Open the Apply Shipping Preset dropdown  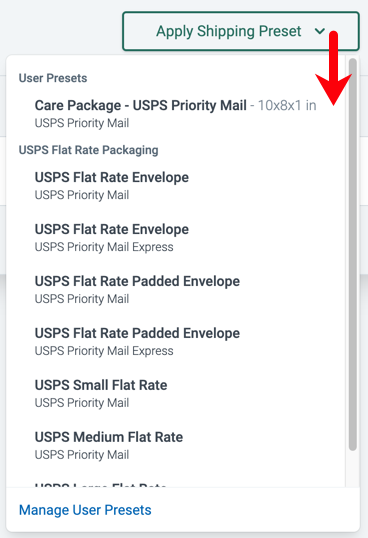241,31
